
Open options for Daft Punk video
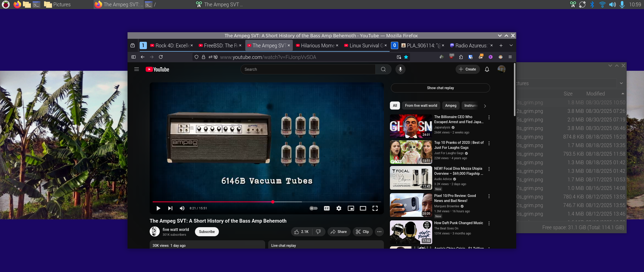[x=489, y=223]
